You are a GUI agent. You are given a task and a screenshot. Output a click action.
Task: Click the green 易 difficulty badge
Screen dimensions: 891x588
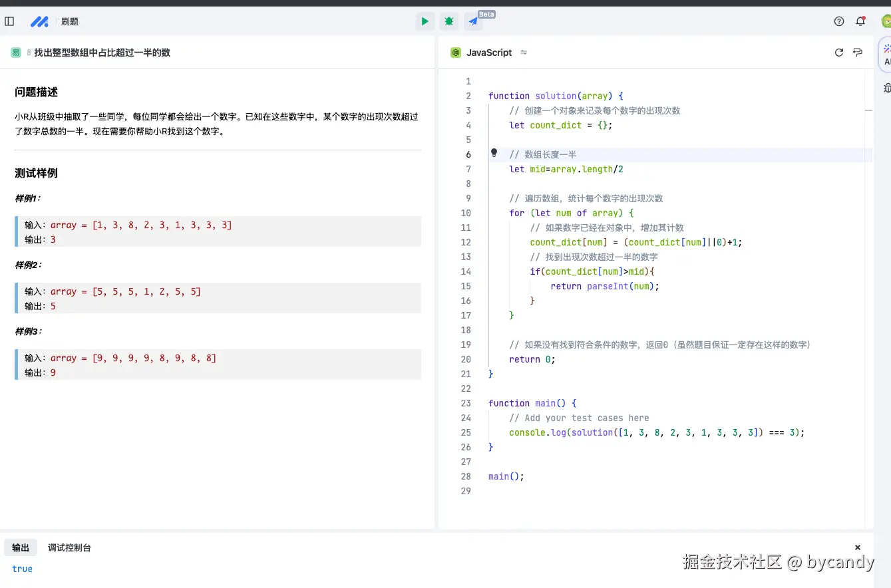pos(16,51)
